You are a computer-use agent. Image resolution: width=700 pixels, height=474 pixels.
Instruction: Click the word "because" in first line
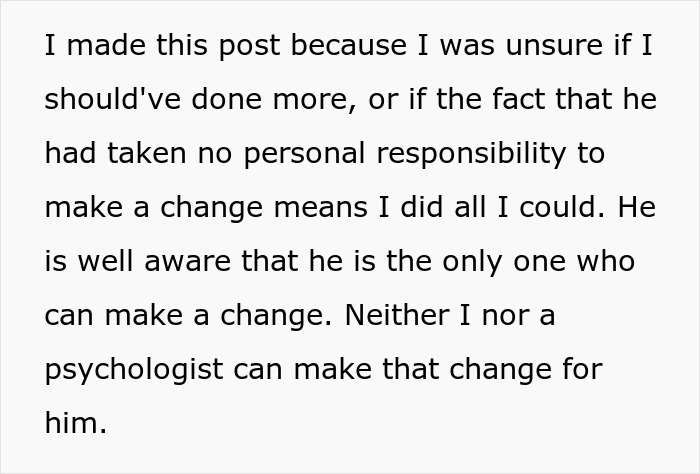pyautogui.click(x=349, y=45)
